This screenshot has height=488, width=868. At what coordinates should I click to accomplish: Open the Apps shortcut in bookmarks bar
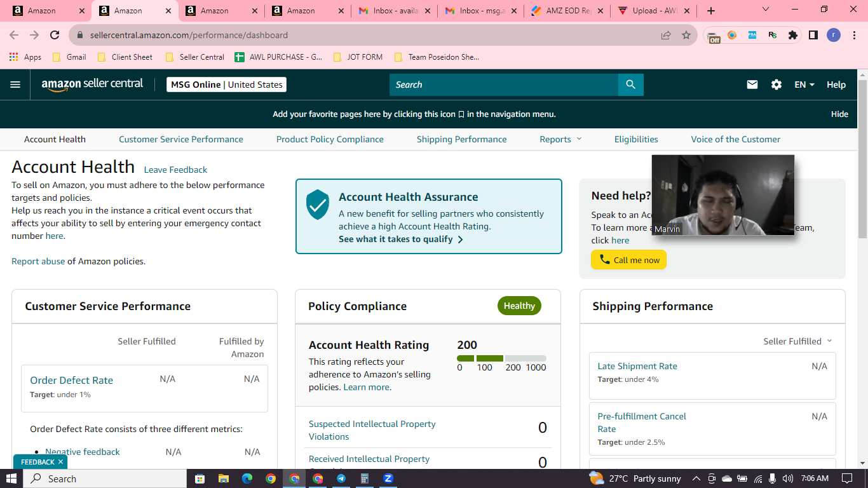coord(25,57)
